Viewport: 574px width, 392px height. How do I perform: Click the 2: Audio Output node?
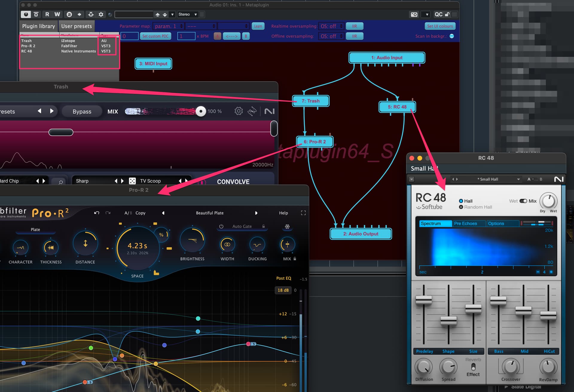pos(361,234)
